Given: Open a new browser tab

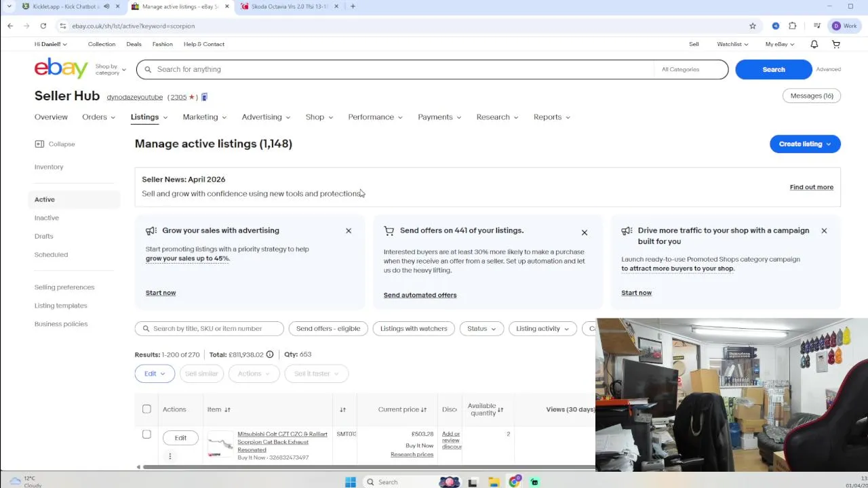Looking at the screenshot, I should [353, 6].
